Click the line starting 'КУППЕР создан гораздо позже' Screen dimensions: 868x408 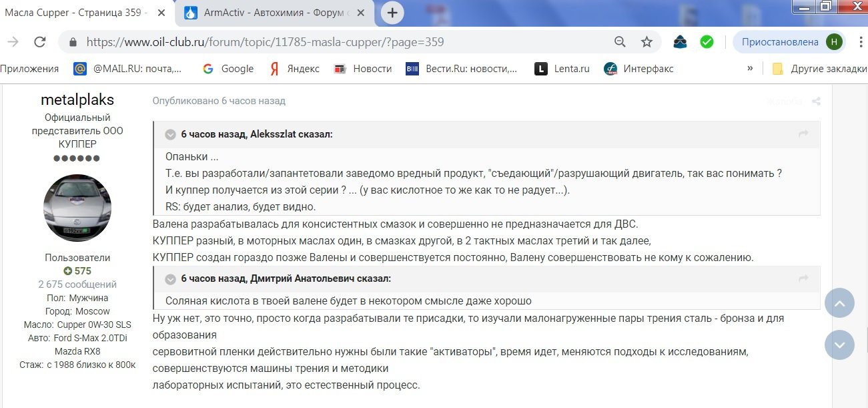[453, 257]
